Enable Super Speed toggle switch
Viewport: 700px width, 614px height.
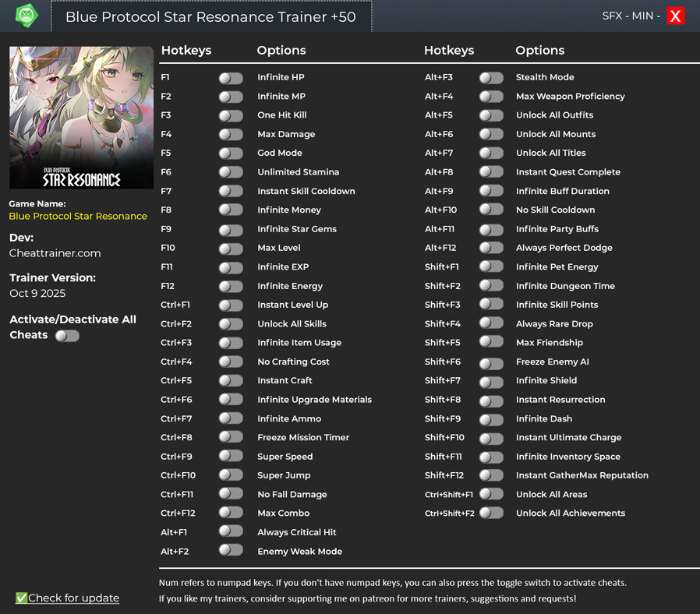point(231,457)
